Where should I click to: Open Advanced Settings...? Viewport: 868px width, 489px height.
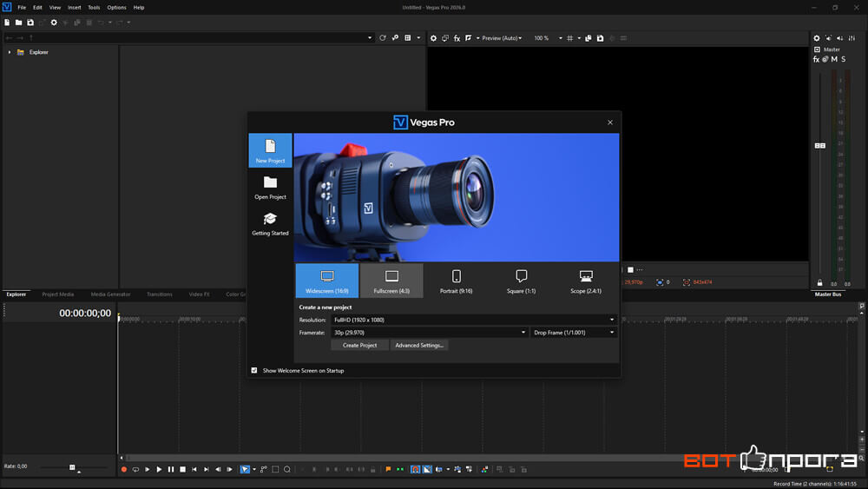(x=419, y=345)
